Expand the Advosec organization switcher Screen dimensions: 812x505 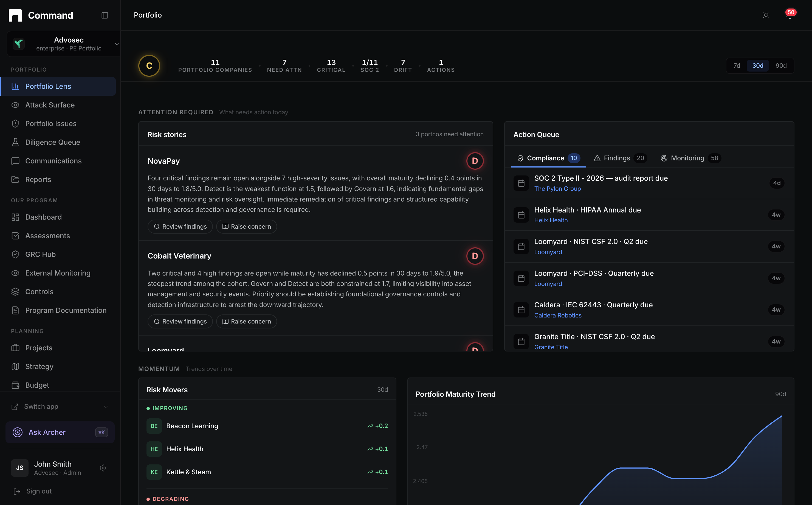[x=63, y=44]
